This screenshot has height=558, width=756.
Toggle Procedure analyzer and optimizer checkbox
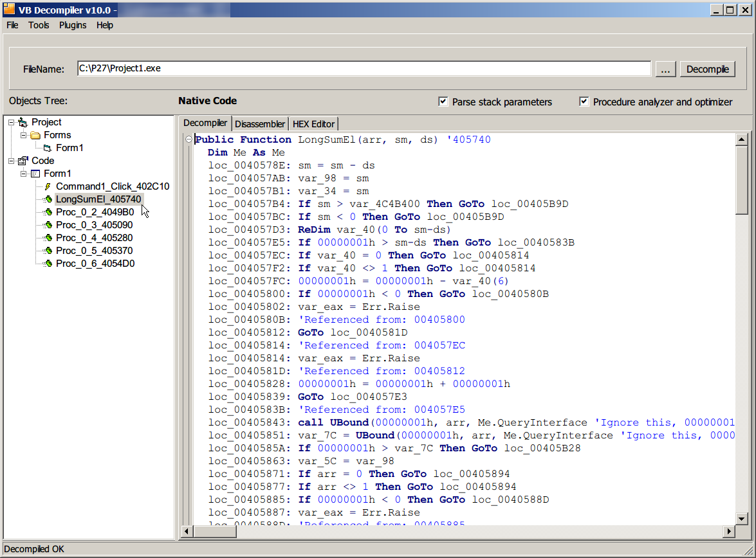coord(584,102)
